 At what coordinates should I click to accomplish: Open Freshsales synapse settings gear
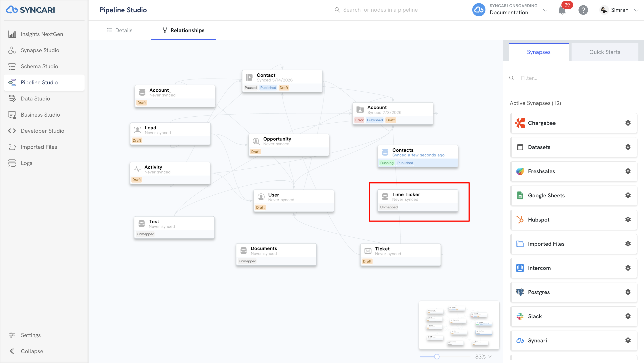coord(628,171)
